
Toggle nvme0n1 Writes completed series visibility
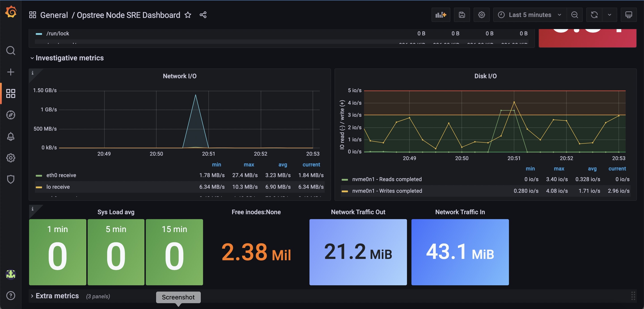coord(387,191)
